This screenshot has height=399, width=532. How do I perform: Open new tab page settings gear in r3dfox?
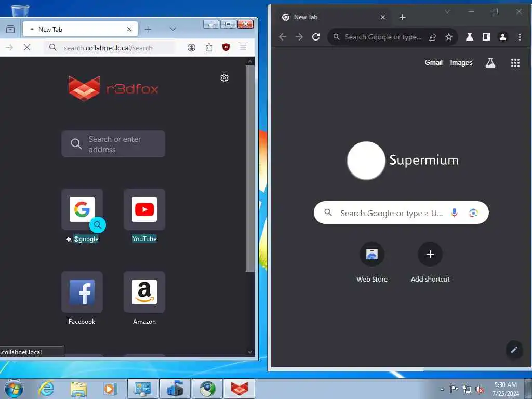tap(224, 78)
